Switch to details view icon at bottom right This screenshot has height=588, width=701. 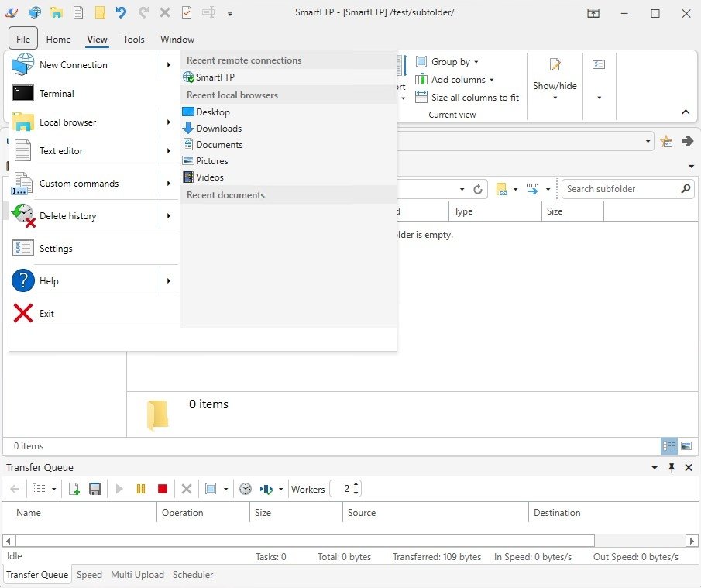coord(669,445)
